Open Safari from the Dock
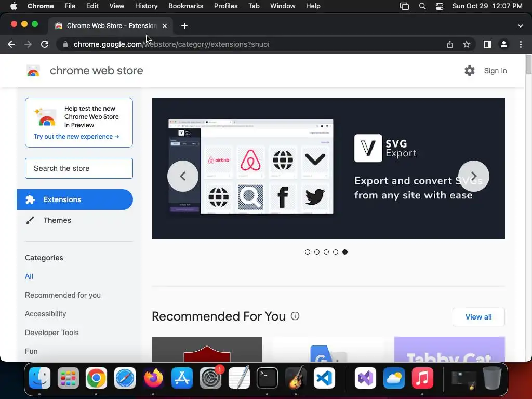 pos(125,378)
